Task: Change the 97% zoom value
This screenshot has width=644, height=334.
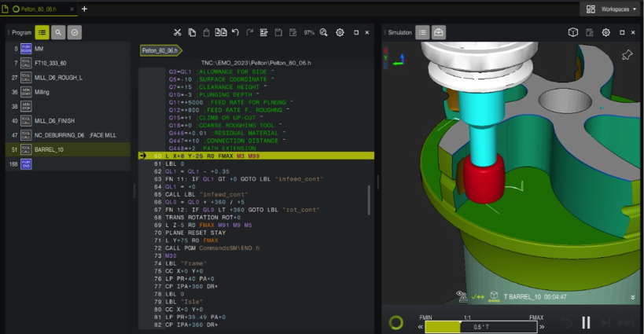Action: click(x=309, y=32)
